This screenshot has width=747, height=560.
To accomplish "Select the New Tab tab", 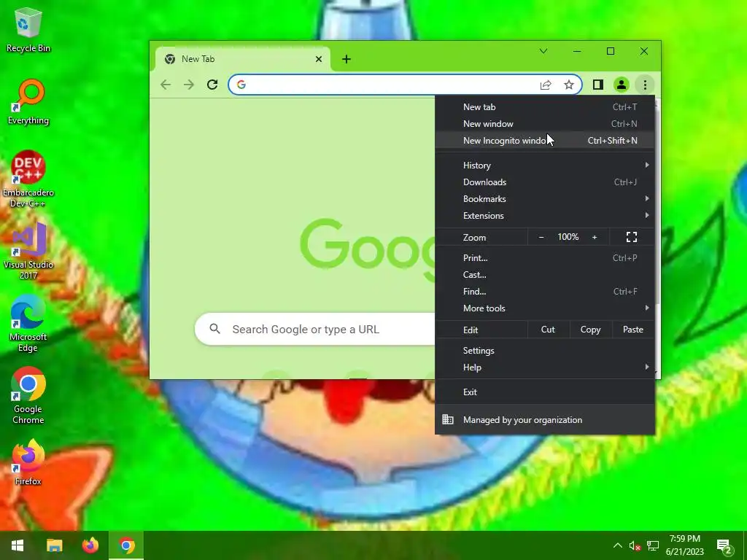I will (243, 59).
